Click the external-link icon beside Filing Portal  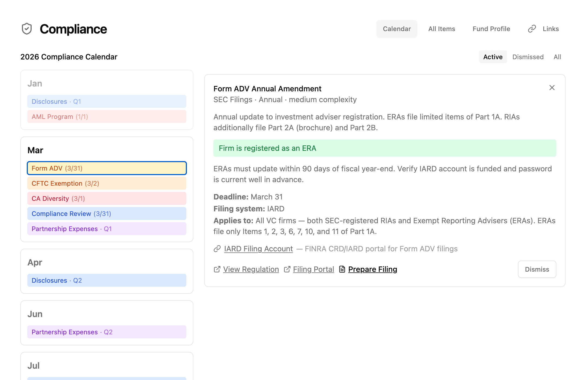(x=287, y=269)
